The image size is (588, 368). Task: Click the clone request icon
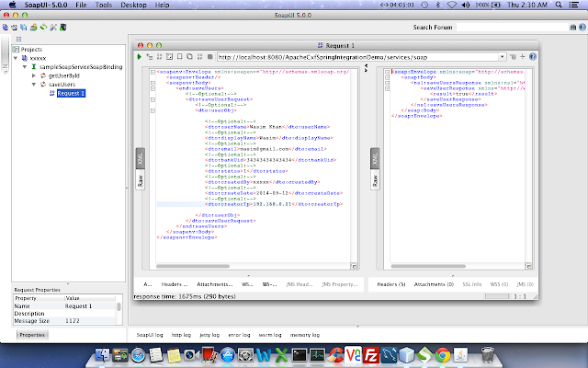(189, 57)
